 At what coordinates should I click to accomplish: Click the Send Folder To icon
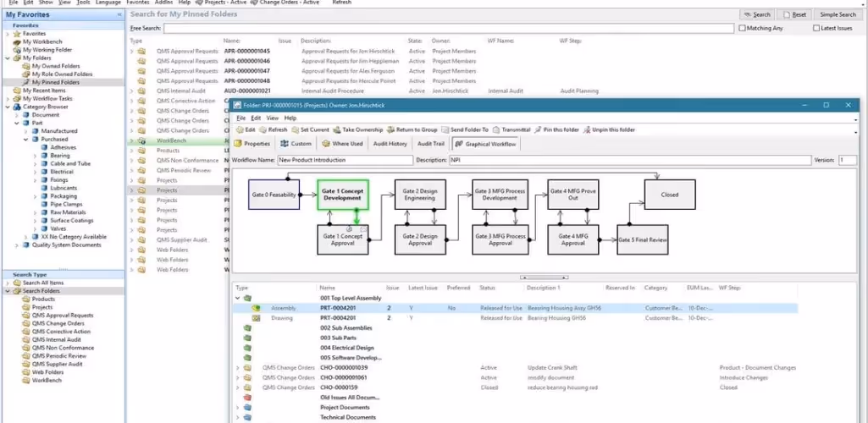coord(445,130)
